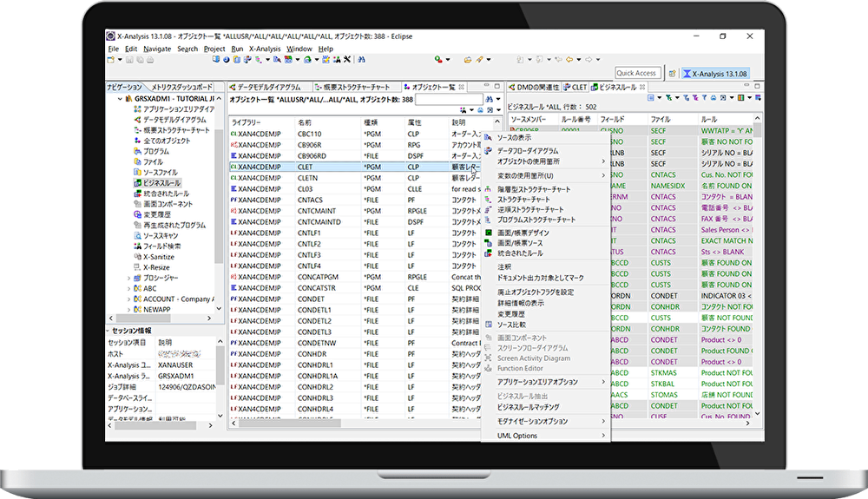The height and width of the screenshot is (499, 868).
Task: Open 全てのオブジェクト in navigation tree
Action: [162, 141]
